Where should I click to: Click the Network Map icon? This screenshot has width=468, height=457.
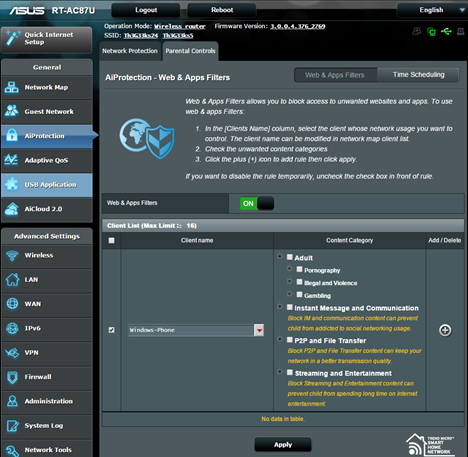point(12,87)
